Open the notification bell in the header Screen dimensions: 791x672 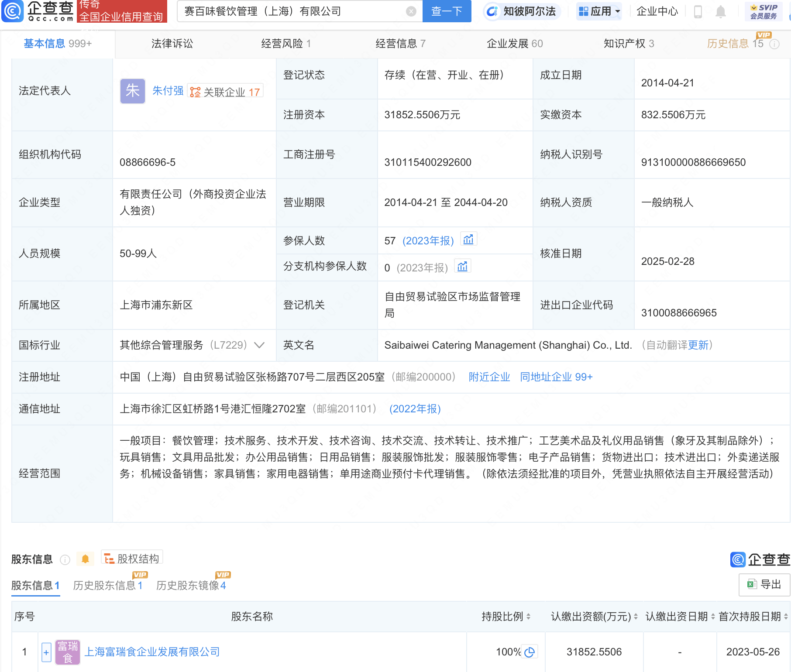coord(721,11)
